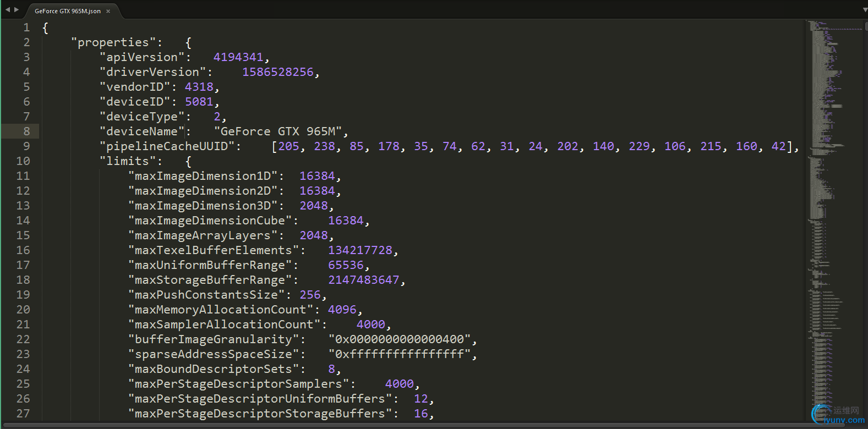Click the "apiVersion" key
This screenshot has height=429, width=868.
[x=142, y=57]
